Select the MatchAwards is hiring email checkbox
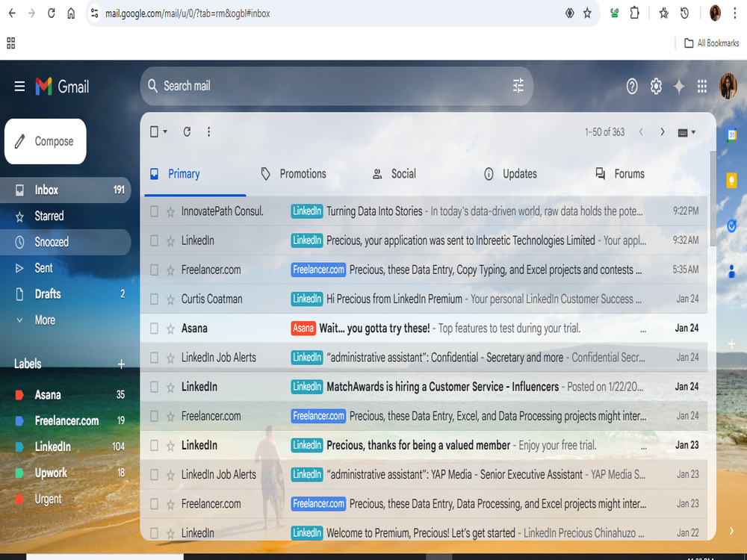747x560 pixels. coord(154,387)
